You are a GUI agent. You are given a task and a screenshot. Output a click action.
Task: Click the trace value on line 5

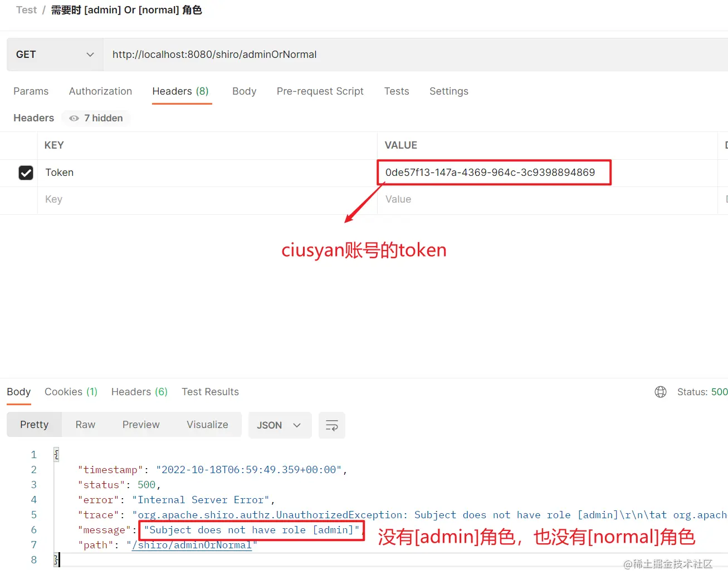429,515
